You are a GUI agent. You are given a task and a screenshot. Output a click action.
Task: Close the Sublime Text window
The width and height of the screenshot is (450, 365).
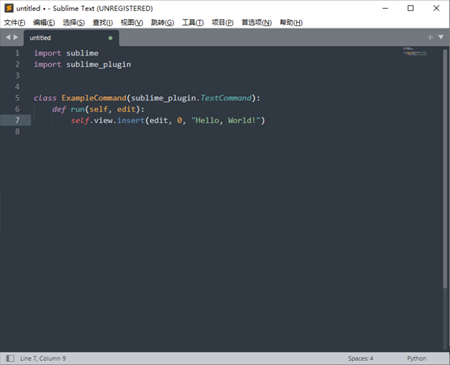[x=436, y=8]
